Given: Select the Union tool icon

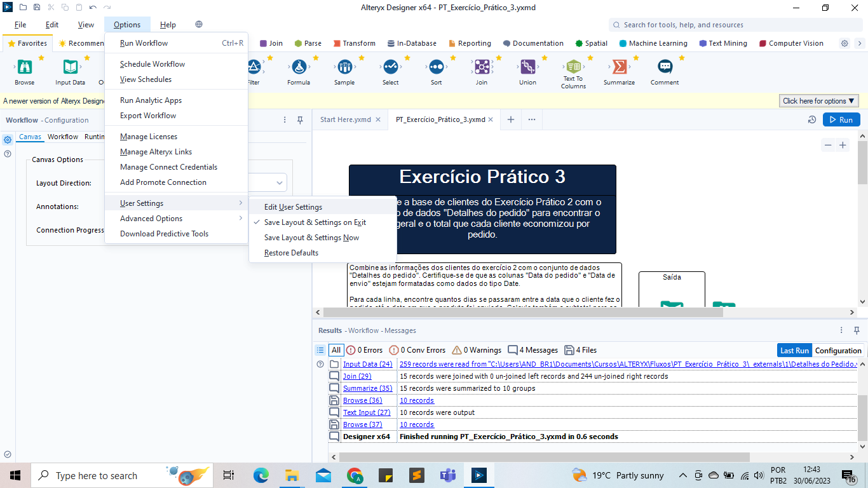Looking at the screenshot, I should tap(527, 67).
